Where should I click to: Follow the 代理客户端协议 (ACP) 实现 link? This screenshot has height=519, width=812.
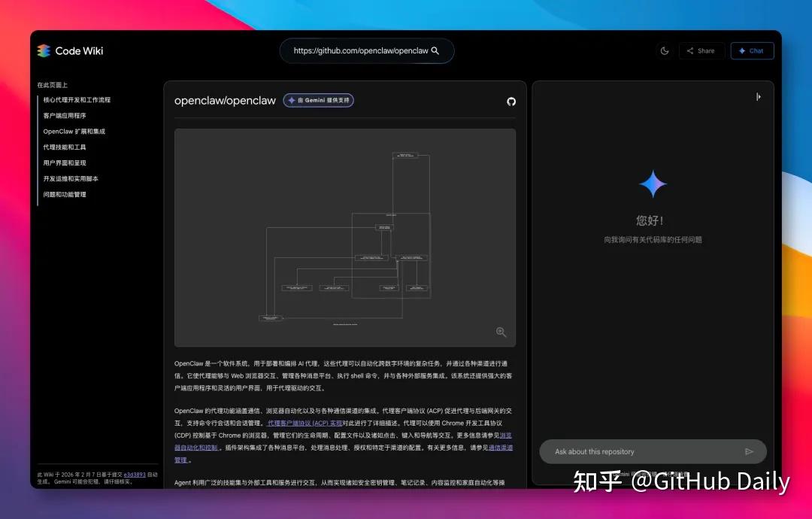[x=304, y=423]
